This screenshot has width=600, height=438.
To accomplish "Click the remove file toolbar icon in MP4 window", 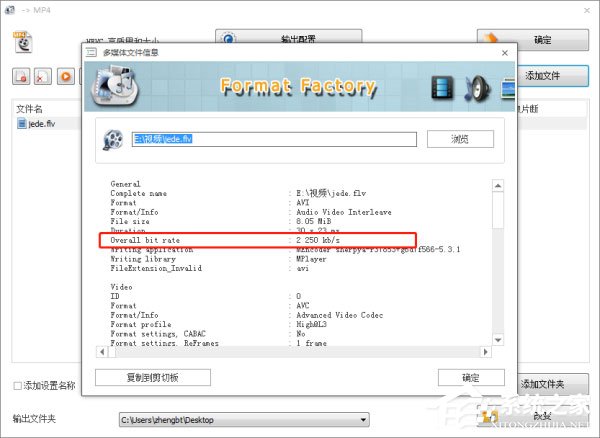I will [21, 77].
